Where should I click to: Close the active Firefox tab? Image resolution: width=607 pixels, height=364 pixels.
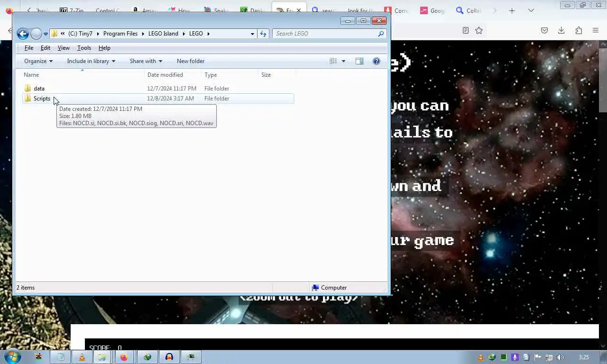click(x=299, y=10)
